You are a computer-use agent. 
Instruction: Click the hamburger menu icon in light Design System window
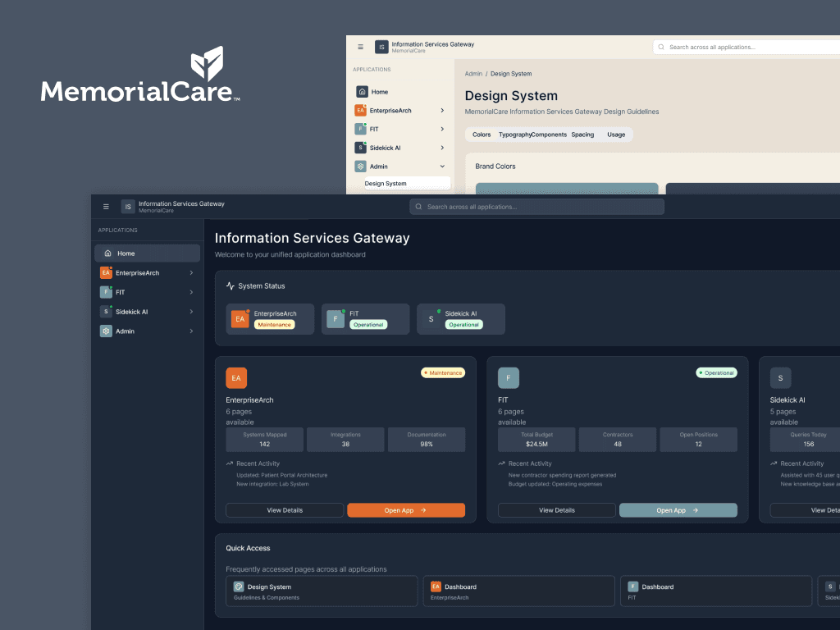[361, 47]
